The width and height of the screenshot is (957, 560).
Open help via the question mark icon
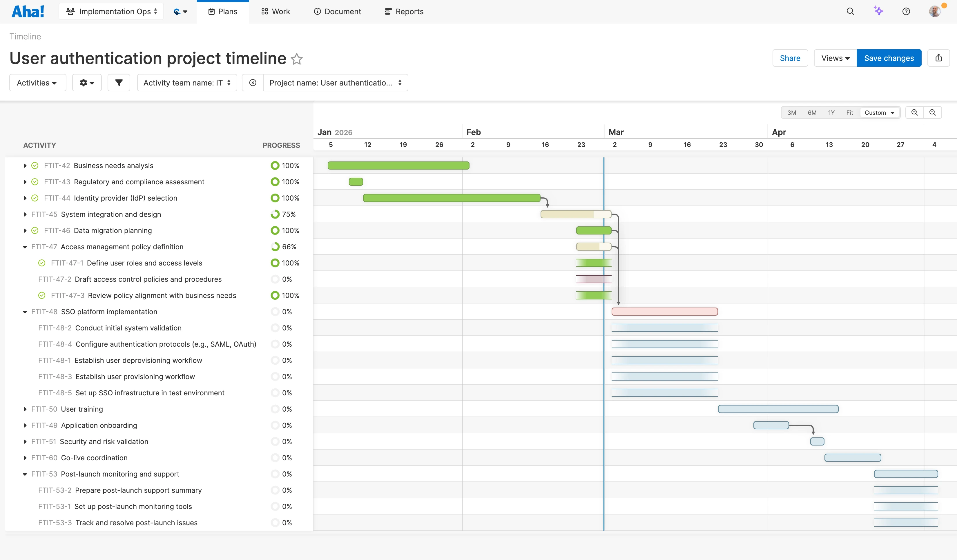(x=906, y=11)
